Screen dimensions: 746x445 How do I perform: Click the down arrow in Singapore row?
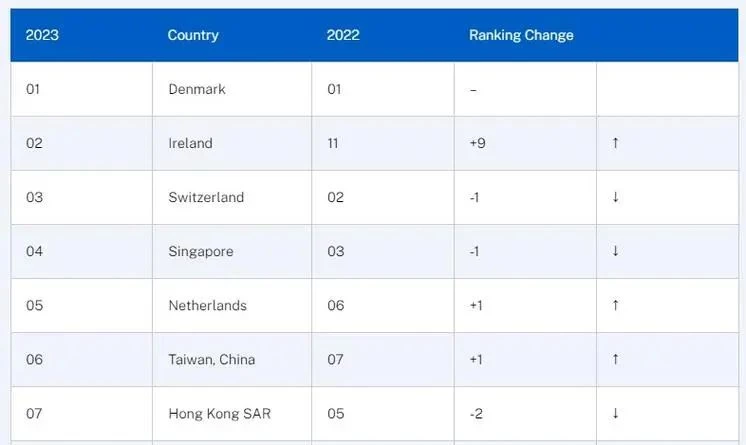[x=615, y=251]
